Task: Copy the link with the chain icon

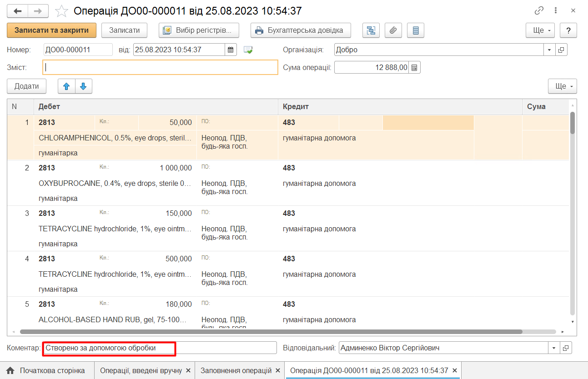Action: pyautogui.click(x=539, y=10)
